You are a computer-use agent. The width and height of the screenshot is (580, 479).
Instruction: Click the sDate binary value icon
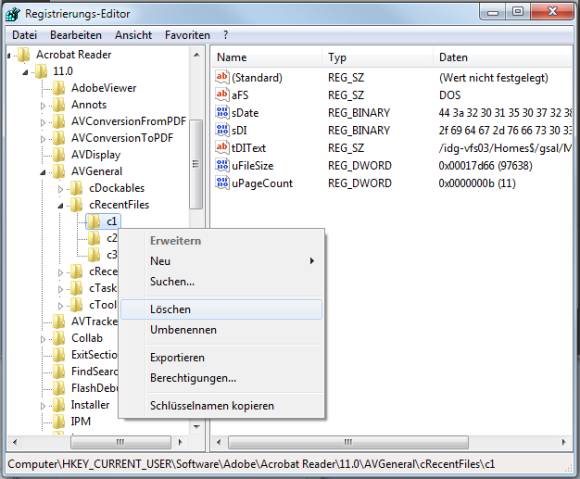click(x=222, y=112)
